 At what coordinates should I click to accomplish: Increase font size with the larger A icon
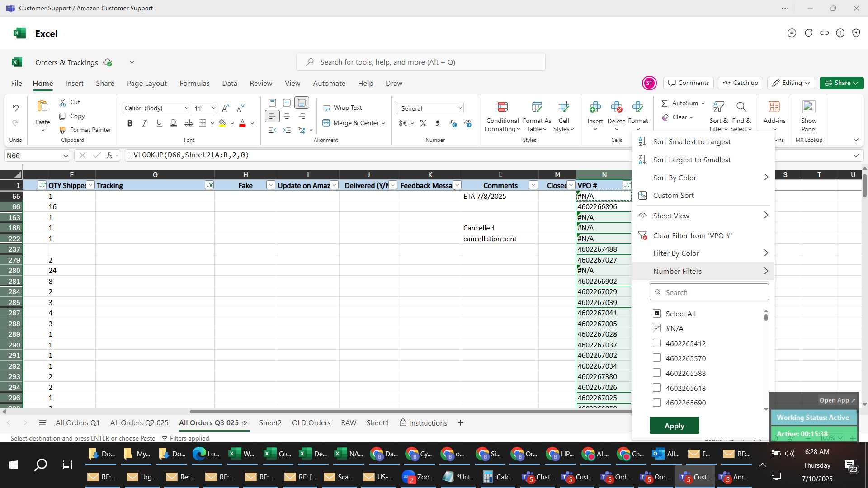[226, 108]
